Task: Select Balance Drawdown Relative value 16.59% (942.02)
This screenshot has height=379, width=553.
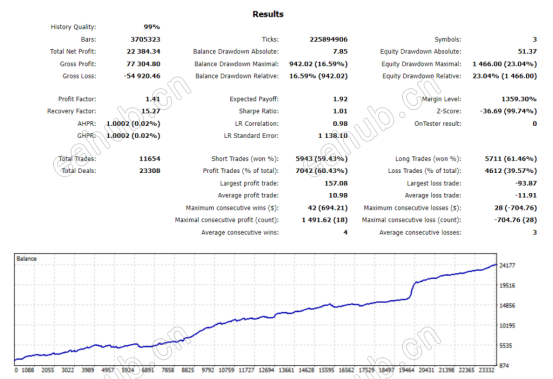Action: (x=318, y=76)
